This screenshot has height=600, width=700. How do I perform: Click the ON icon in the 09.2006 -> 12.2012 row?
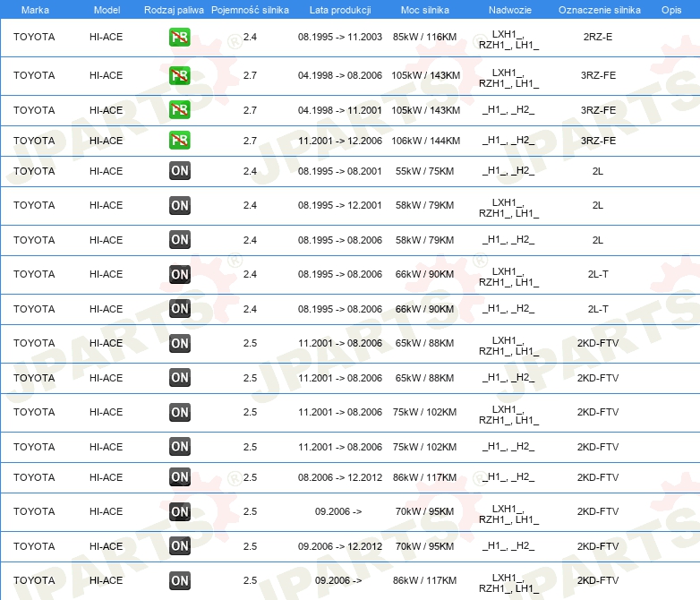179,546
